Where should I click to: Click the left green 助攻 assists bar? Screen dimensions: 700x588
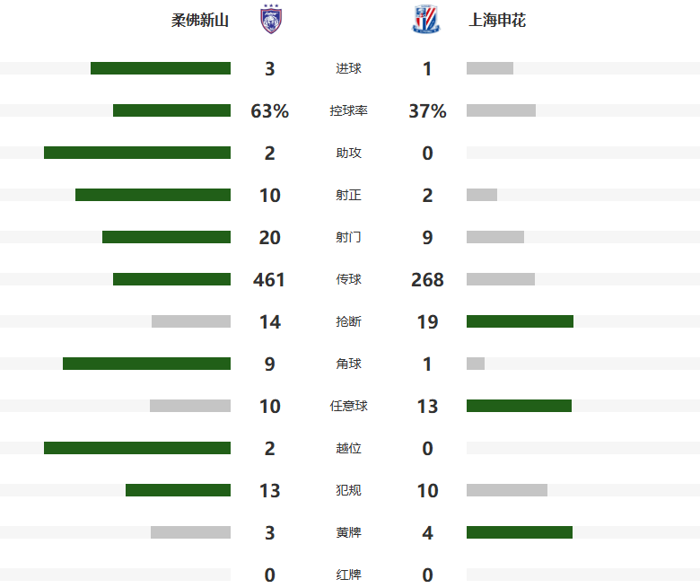point(137,153)
